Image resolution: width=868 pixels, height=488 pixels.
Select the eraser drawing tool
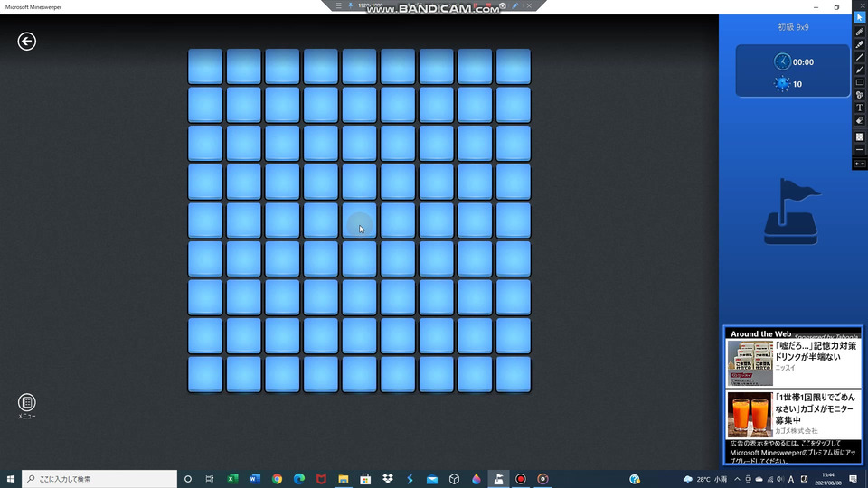tap(860, 120)
